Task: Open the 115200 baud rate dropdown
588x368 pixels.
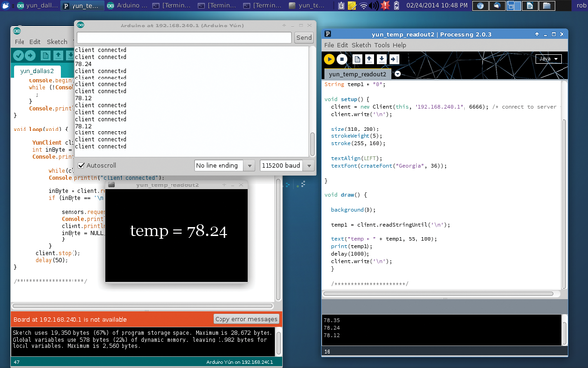Action: [x=286, y=165]
